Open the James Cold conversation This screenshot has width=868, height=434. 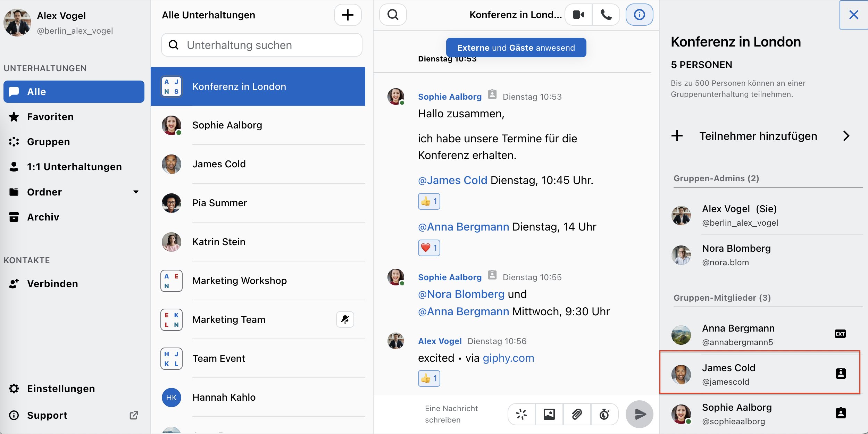coord(258,164)
